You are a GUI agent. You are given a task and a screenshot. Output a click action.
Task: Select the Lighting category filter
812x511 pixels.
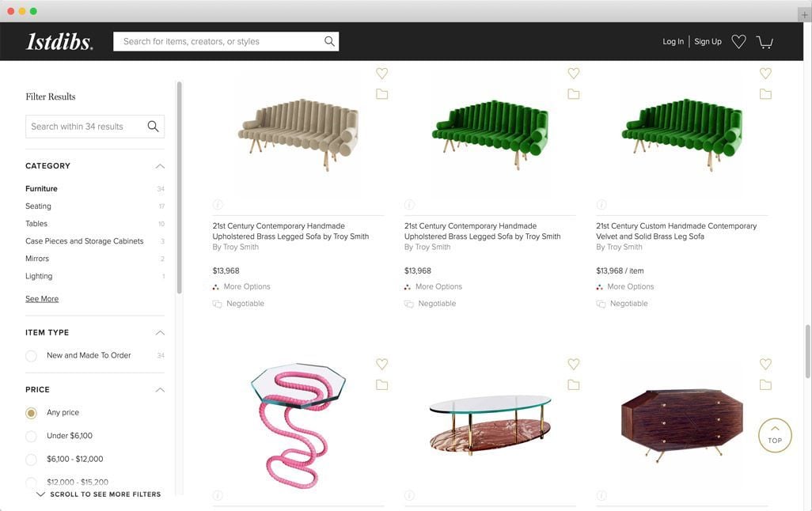[x=37, y=275]
